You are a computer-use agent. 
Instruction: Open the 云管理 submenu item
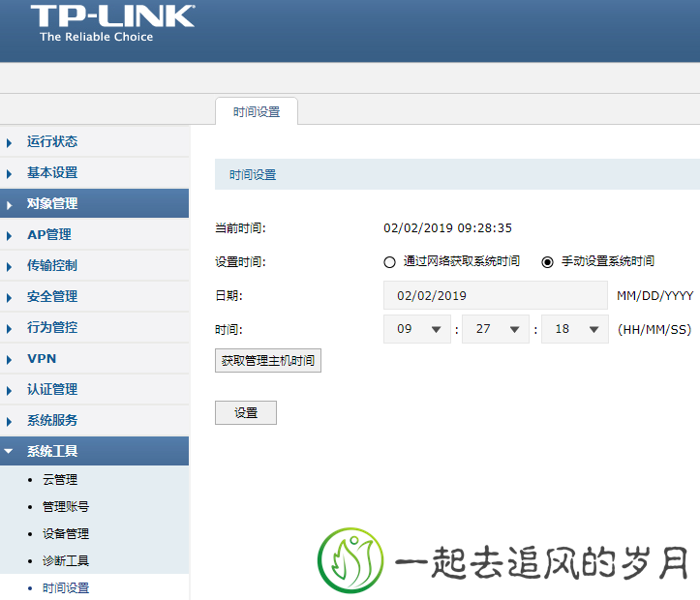(60, 480)
